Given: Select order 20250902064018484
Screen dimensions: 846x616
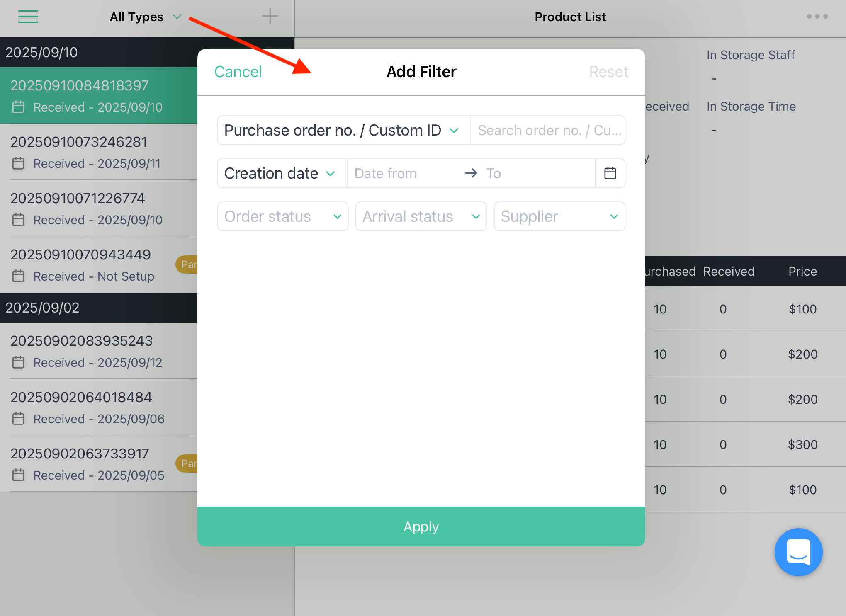Looking at the screenshot, I should coord(99,407).
